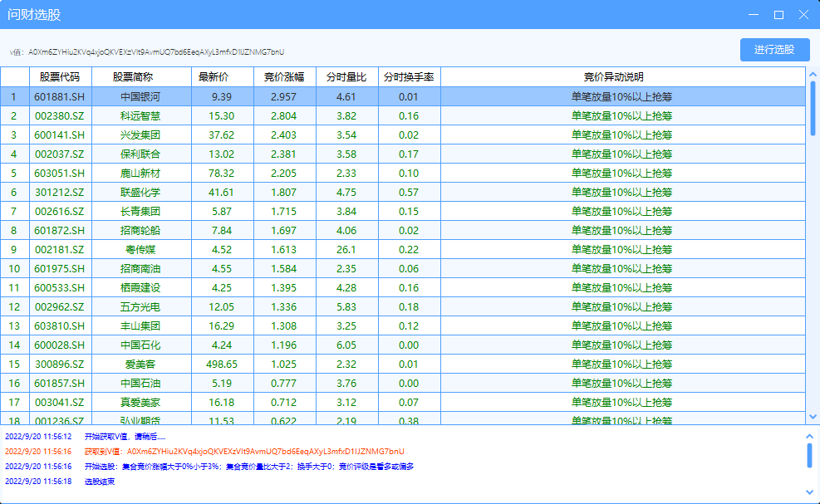Sort by 分时量比 column header
820x504 pixels.
(x=346, y=77)
